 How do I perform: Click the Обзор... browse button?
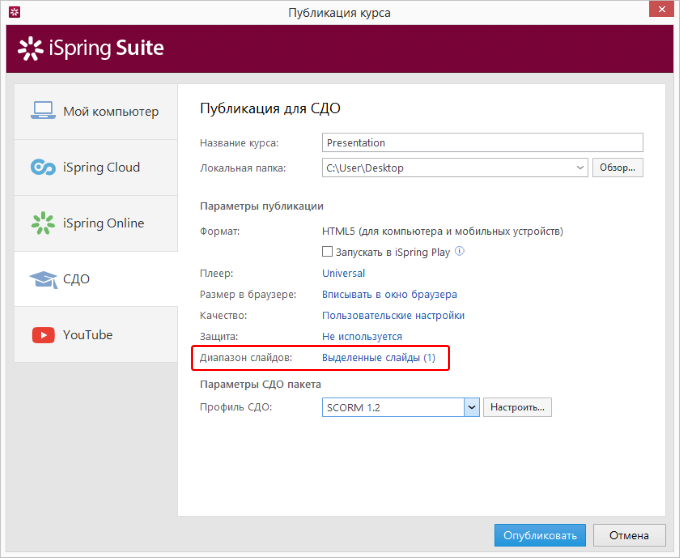[x=618, y=168]
